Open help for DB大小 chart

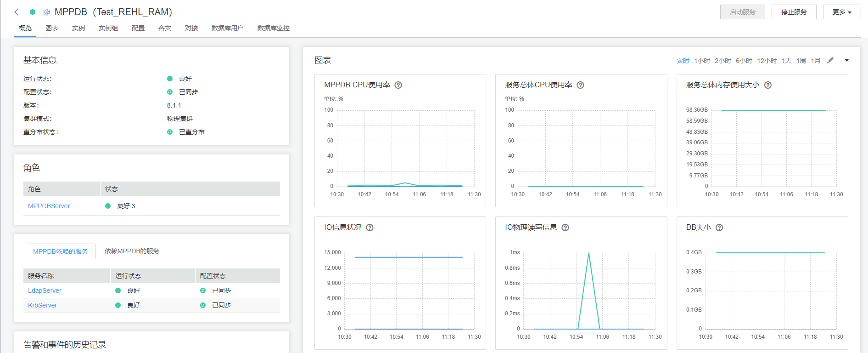(719, 228)
